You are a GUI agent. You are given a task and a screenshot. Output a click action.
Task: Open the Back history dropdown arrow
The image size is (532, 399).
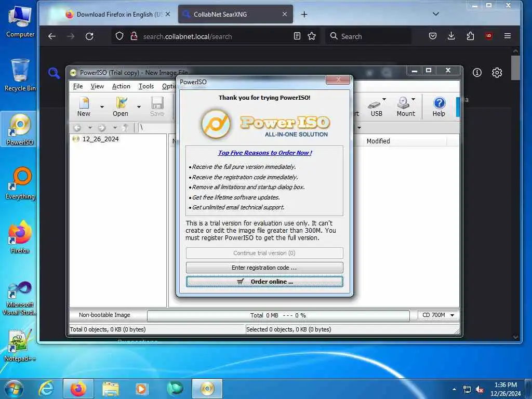90,128
